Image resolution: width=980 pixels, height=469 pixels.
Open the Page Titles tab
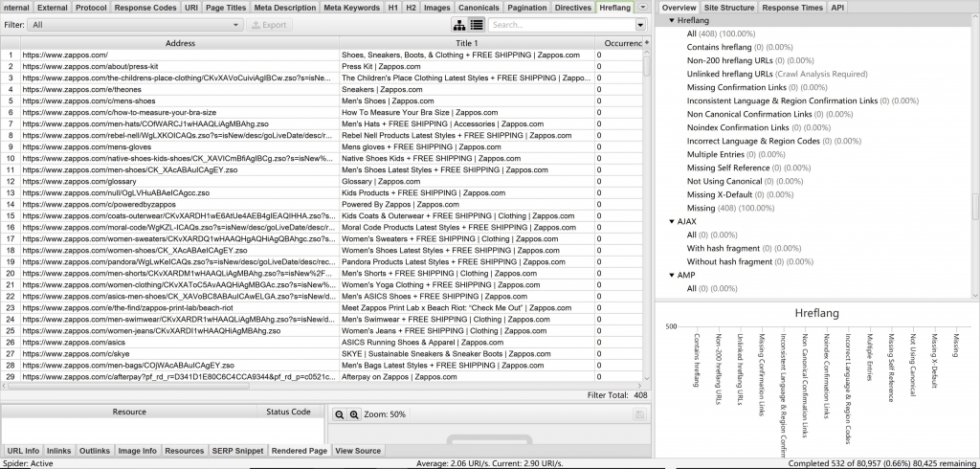point(226,8)
